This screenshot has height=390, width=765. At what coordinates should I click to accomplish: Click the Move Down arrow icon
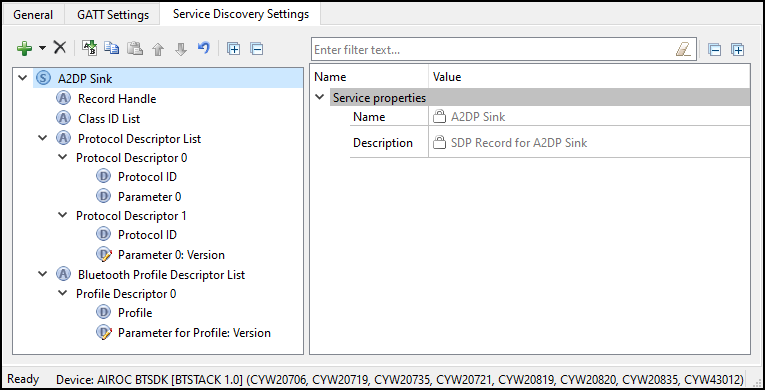(181, 49)
